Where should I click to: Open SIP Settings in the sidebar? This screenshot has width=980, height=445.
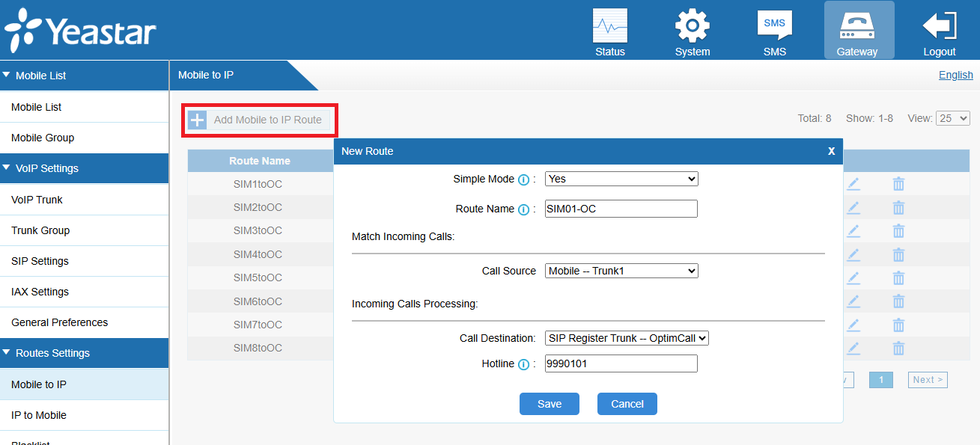tap(84, 261)
